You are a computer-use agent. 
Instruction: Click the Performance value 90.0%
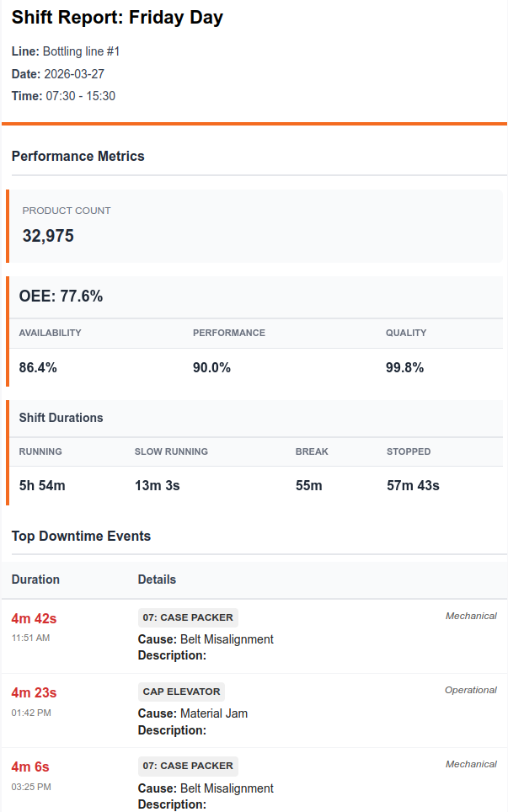(x=211, y=368)
